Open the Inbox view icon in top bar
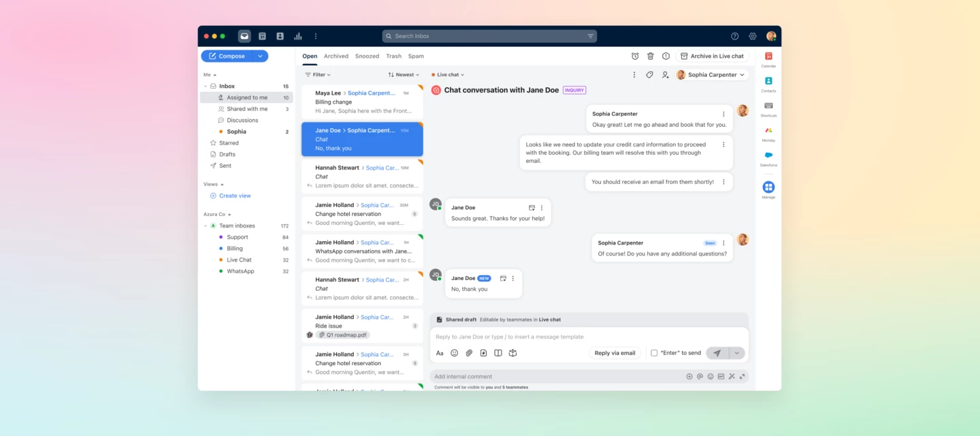The height and width of the screenshot is (436, 980). [x=244, y=36]
